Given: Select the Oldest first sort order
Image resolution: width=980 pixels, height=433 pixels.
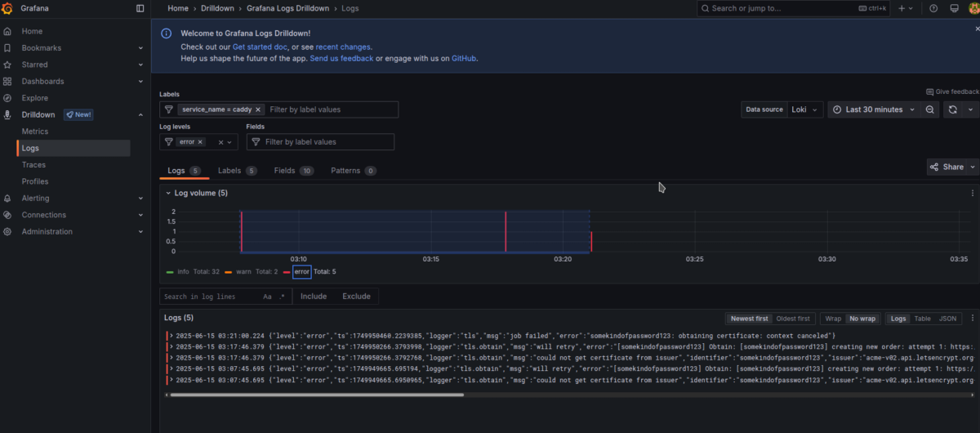Looking at the screenshot, I should (793, 319).
